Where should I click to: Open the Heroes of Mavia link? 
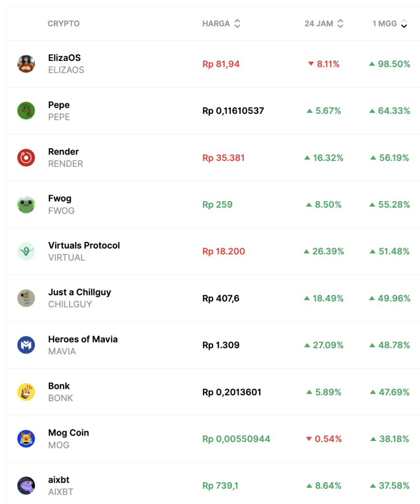83,339
